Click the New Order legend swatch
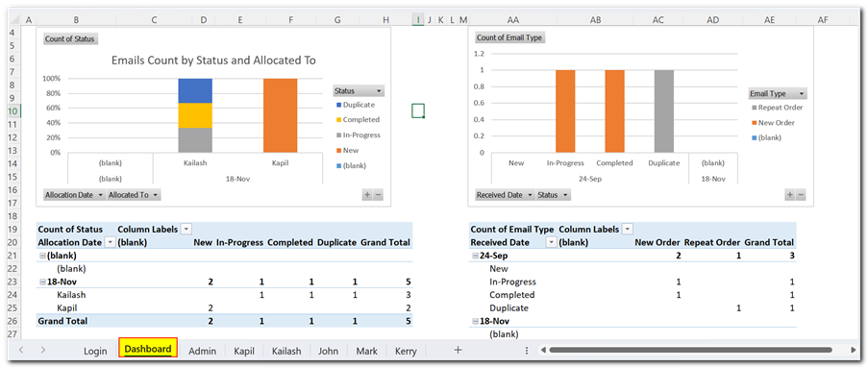868x368 pixels. point(754,123)
